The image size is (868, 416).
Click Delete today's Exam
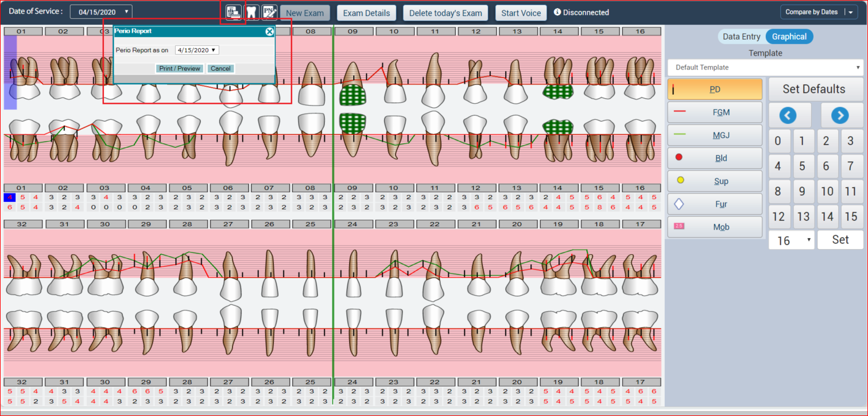[x=445, y=13]
